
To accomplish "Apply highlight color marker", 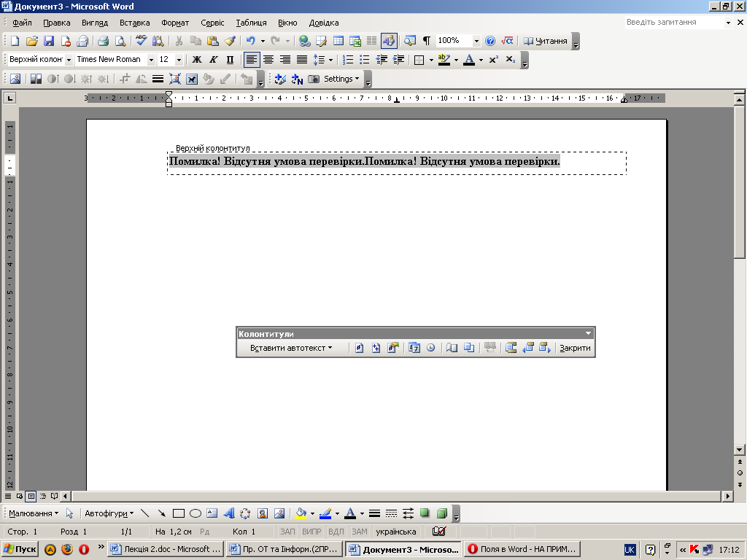I will [x=444, y=60].
